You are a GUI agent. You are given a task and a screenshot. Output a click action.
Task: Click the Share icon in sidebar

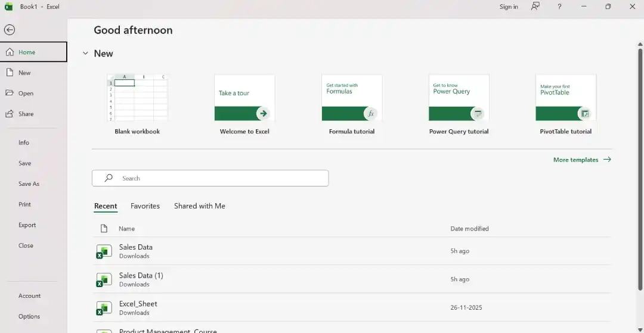pyautogui.click(x=10, y=114)
